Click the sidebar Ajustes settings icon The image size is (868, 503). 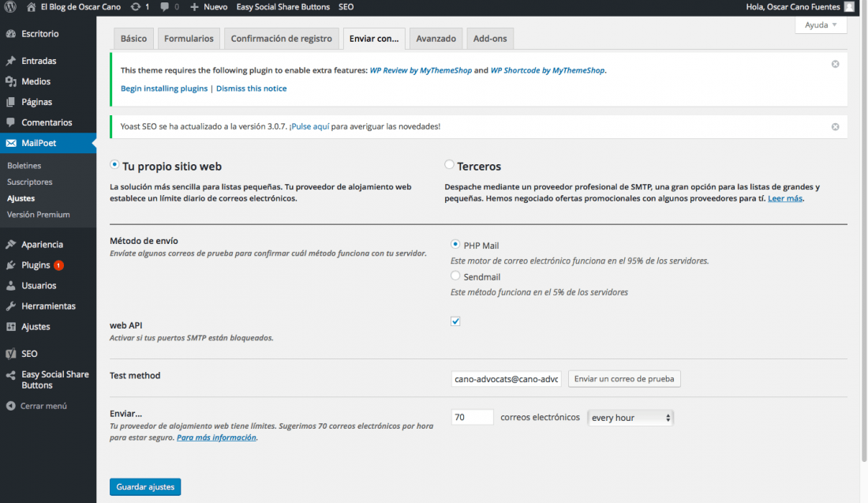pyautogui.click(x=10, y=326)
